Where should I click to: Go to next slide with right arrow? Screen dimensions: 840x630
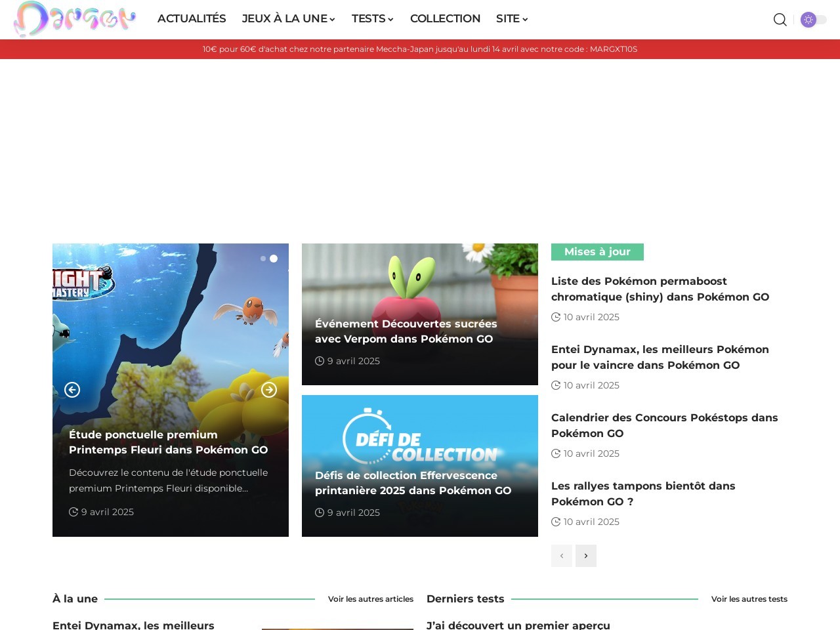(269, 390)
